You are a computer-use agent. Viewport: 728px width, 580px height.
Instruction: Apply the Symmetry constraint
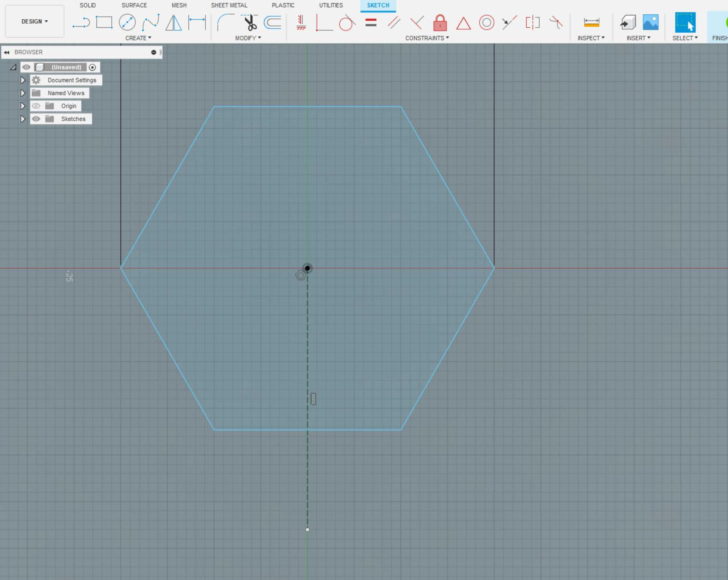tap(533, 23)
